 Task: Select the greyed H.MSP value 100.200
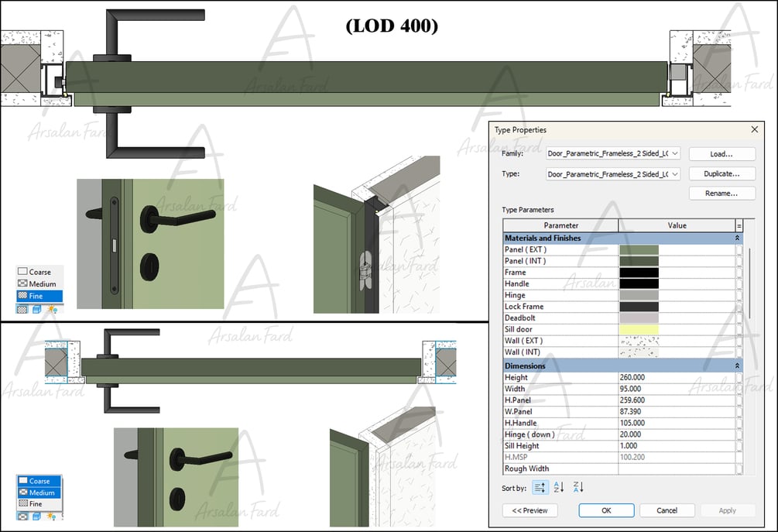pos(632,457)
